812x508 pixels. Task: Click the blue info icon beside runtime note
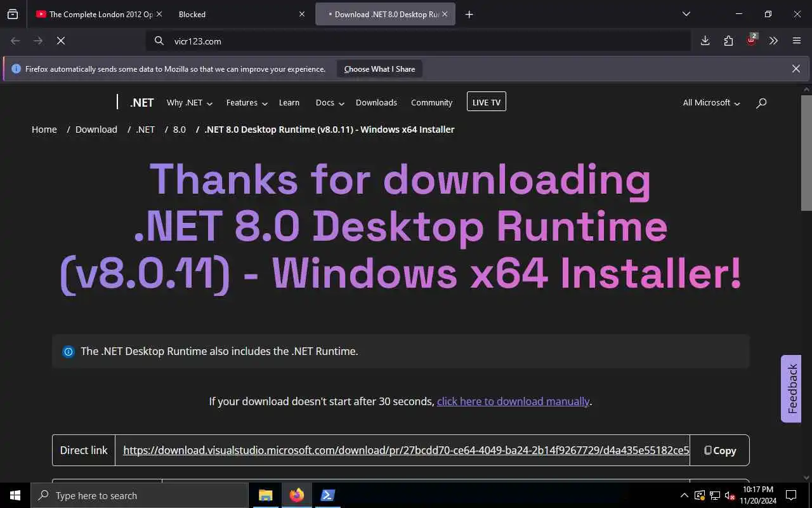pos(69,351)
